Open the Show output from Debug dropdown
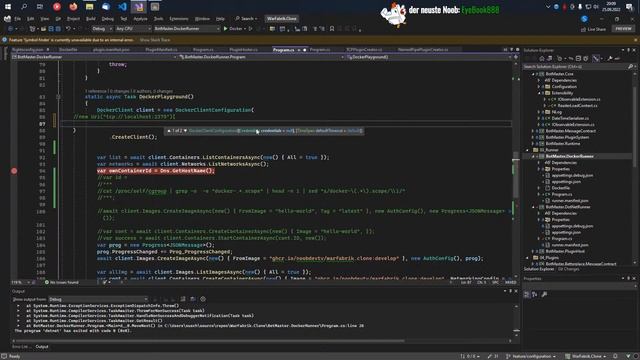 (98, 299)
